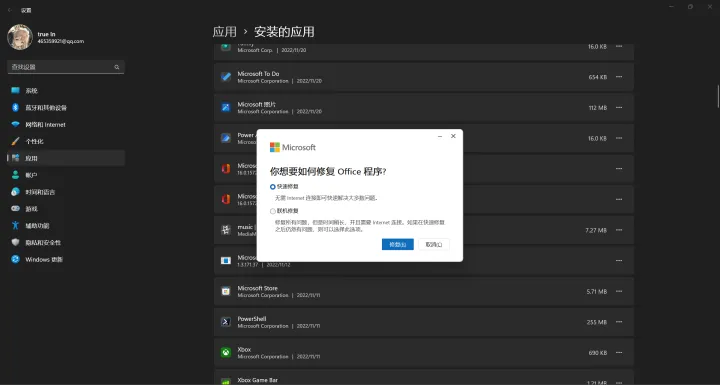Click the blue 修复 button

click(x=398, y=244)
